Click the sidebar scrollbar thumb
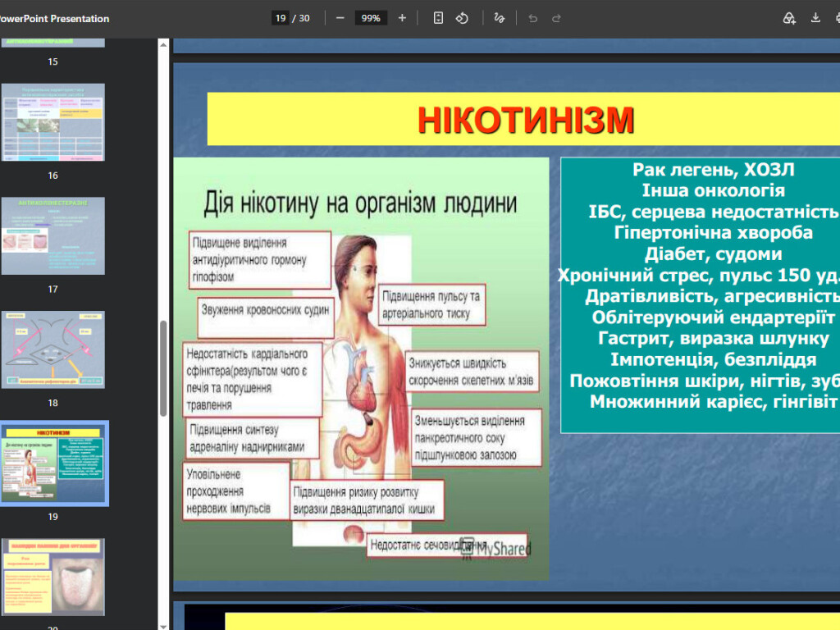This screenshot has height=630, width=840. pyautogui.click(x=163, y=368)
